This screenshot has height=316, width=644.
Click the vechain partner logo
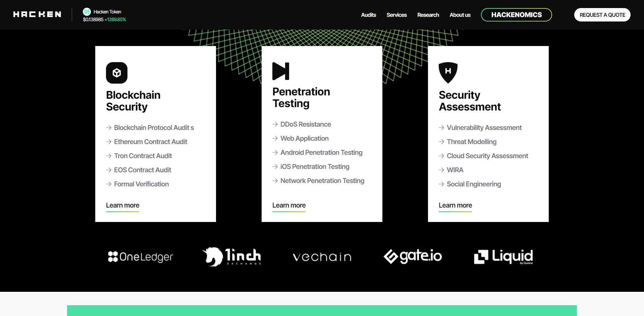point(322,257)
